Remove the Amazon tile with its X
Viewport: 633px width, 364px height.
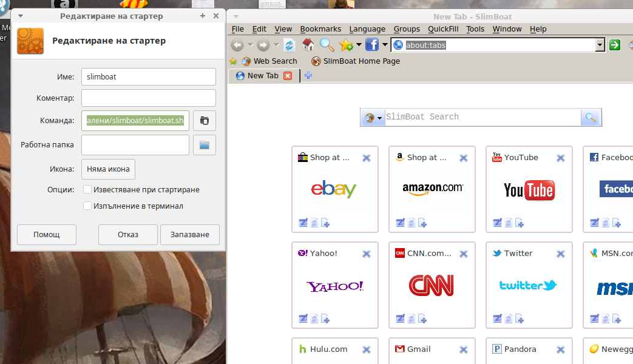click(x=464, y=158)
